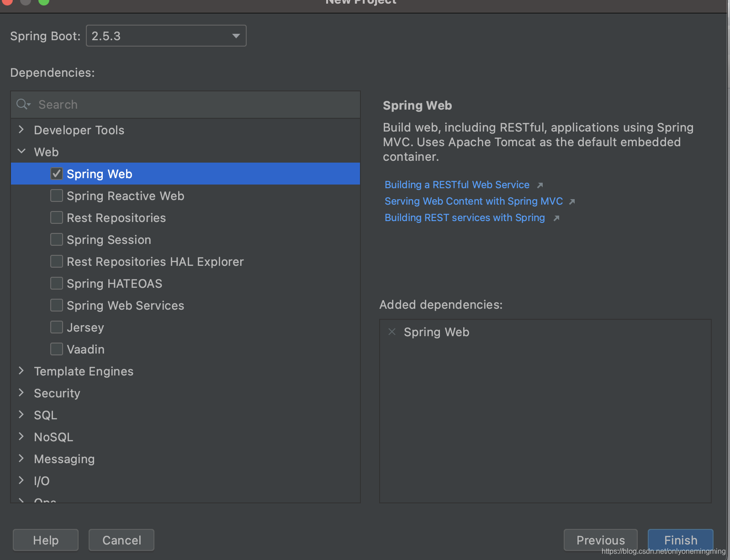The image size is (730, 560).
Task: Tick the Spring Session checkbox
Action: click(x=57, y=239)
